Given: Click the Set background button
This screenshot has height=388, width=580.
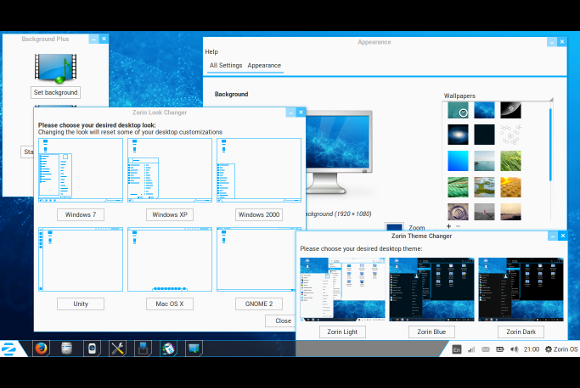Looking at the screenshot, I should coord(55,92).
